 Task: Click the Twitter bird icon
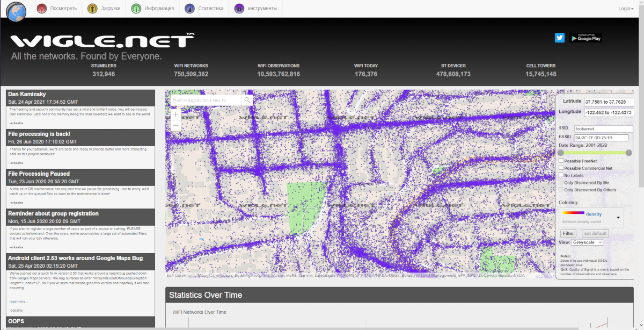click(560, 38)
